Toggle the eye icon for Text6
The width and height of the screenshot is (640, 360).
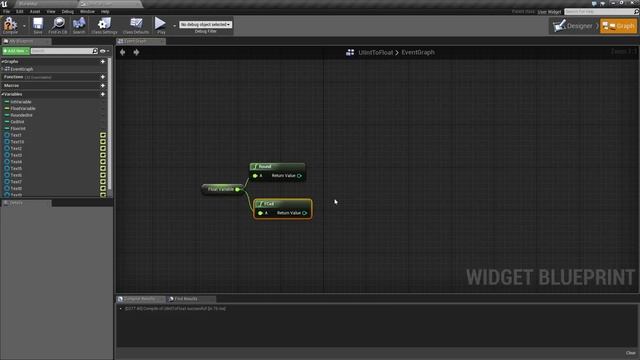coord(103,175)
